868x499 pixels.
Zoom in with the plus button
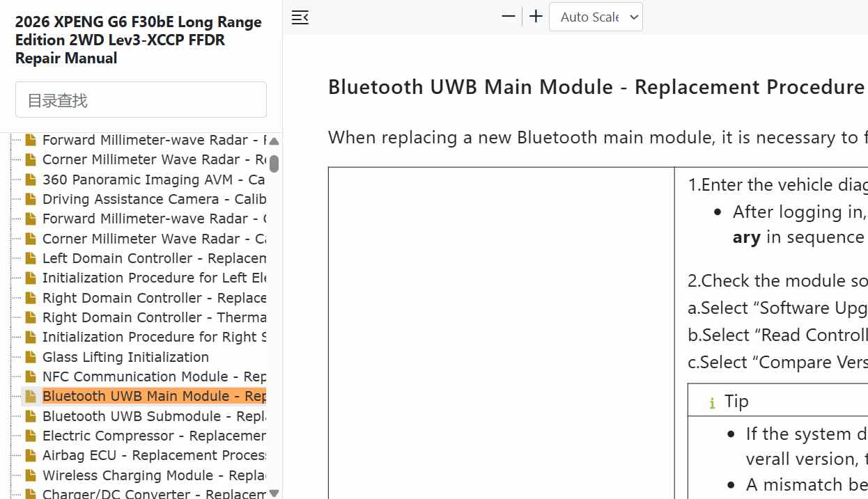pyautogui.click(x=536, y=17)
